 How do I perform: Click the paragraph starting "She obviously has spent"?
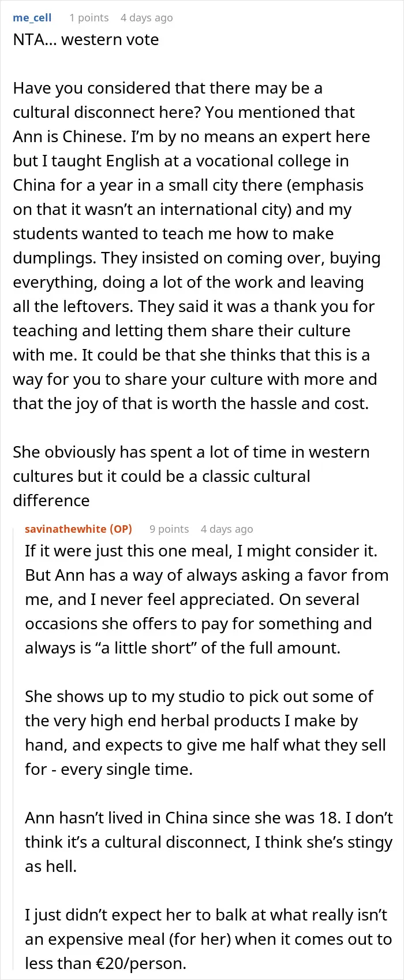(x=191, y=476)
